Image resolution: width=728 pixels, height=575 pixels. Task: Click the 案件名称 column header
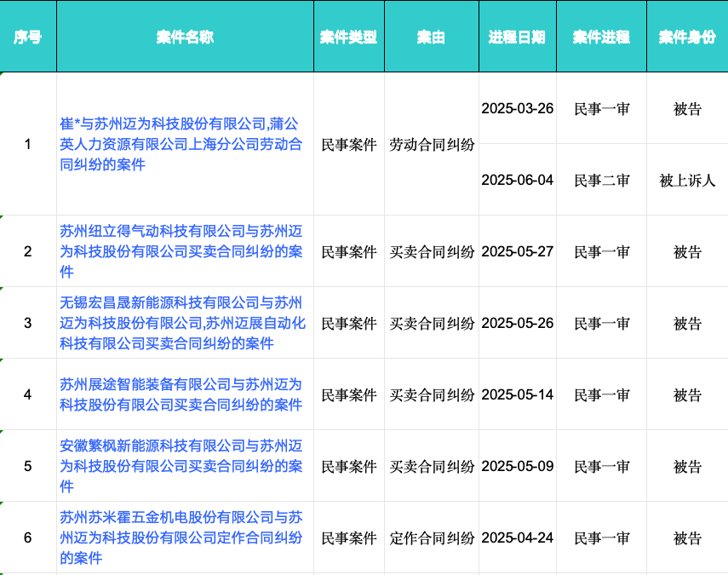[185, 37]
